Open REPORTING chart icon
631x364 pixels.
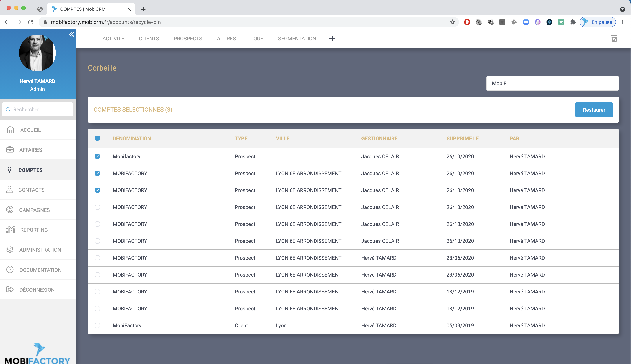tap(10, 230)
